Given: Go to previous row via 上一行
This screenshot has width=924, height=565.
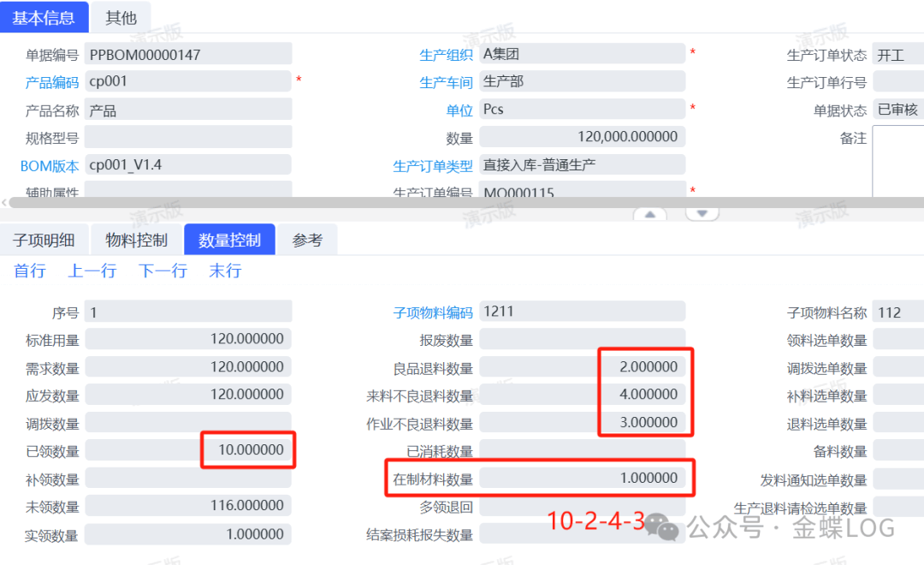Looking at the screenshot, I should pyautogui.click(x=92, y=271).
